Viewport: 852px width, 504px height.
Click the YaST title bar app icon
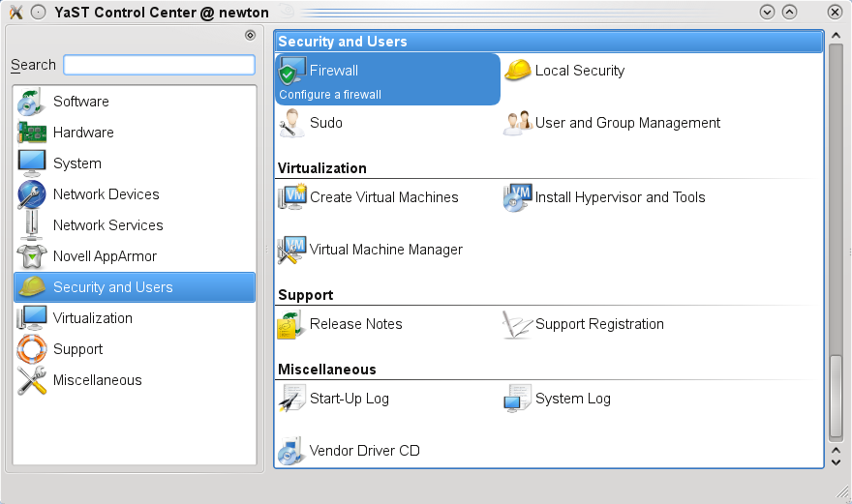15,12
